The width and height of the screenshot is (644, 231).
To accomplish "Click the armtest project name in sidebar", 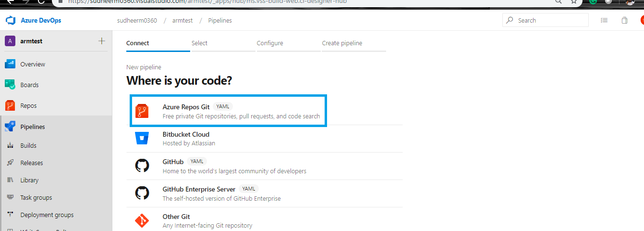I will point(31,41).
